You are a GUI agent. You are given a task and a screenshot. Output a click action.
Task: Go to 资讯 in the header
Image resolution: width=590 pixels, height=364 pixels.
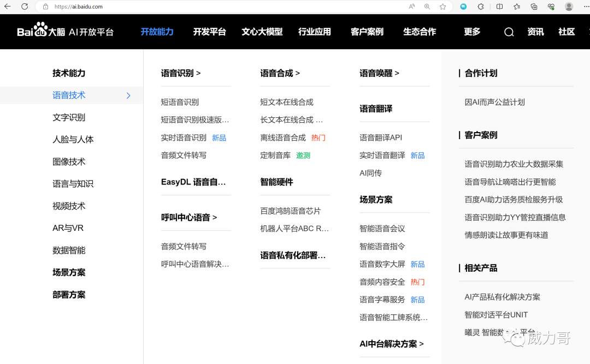pos(535,32)
